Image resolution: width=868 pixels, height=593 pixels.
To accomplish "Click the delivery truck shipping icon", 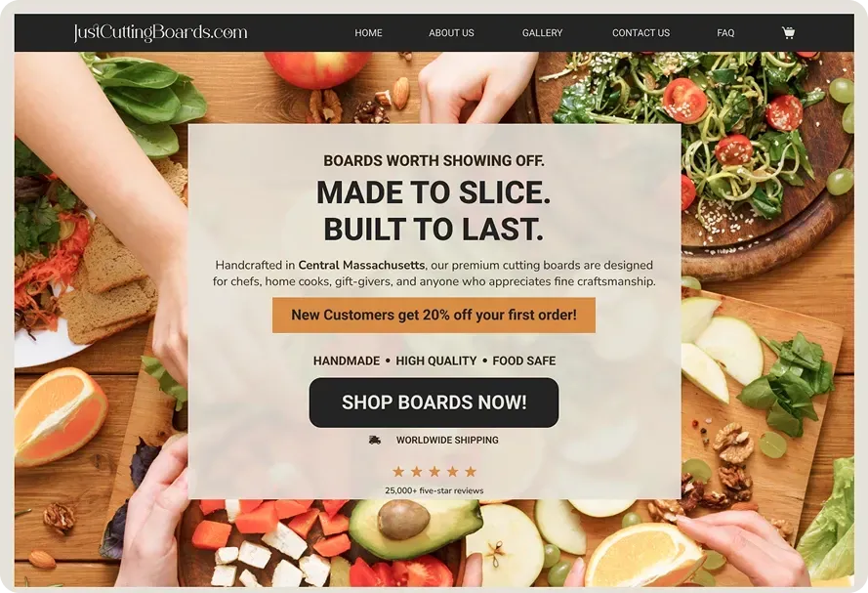I will (x=375, y=441).
